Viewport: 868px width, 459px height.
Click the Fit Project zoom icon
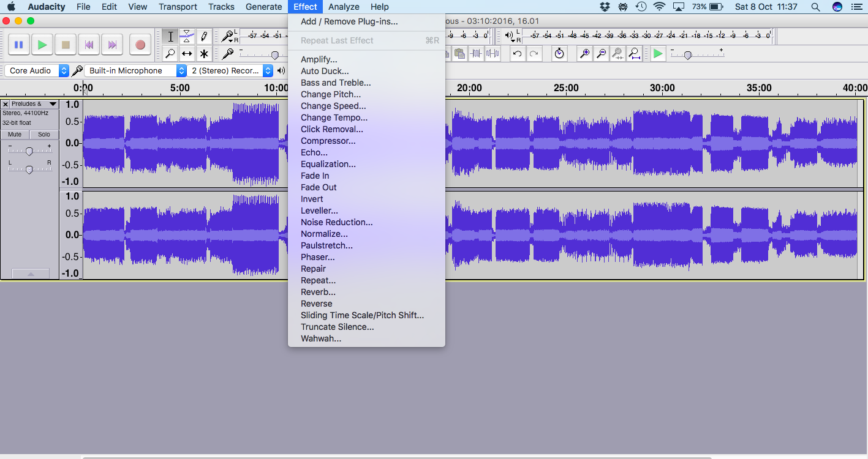click(x=635, y=54)
